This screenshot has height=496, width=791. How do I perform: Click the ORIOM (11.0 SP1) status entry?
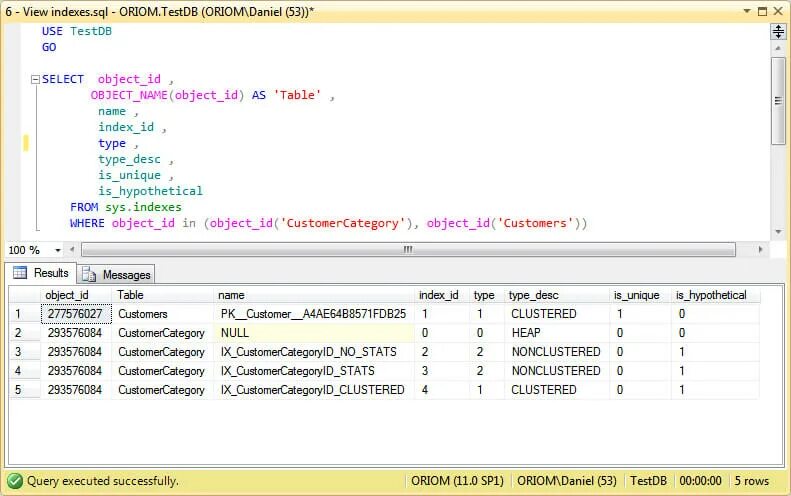[458, 481]
